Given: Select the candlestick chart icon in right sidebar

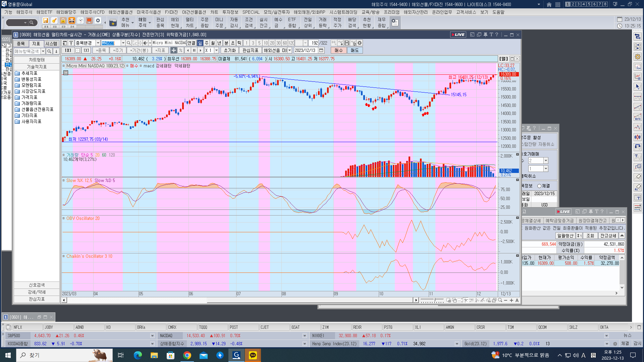Looking at the screenshot, I should [x=638, y=137].
